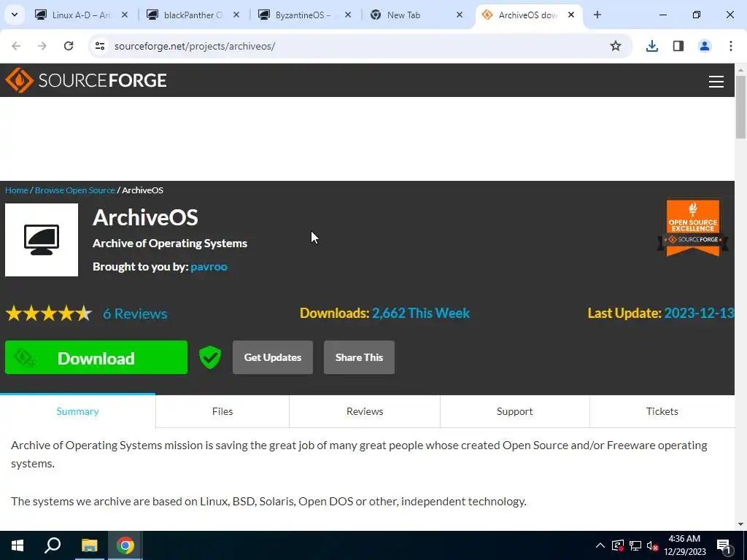Viewport: 747px width, 560px height.
Task: Click the muted volume tray icon
Action: pos(652,545)
